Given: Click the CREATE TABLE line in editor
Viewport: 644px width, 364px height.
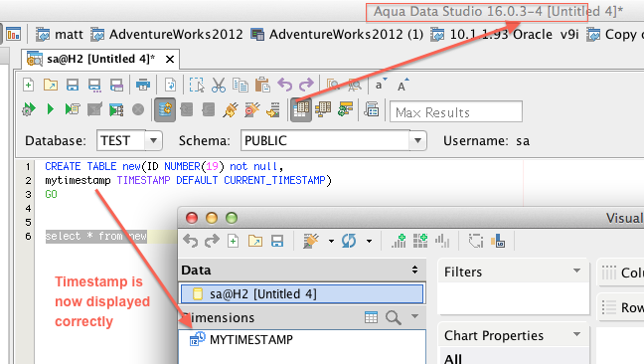Looking at the screenshot, I should point(164,166).
